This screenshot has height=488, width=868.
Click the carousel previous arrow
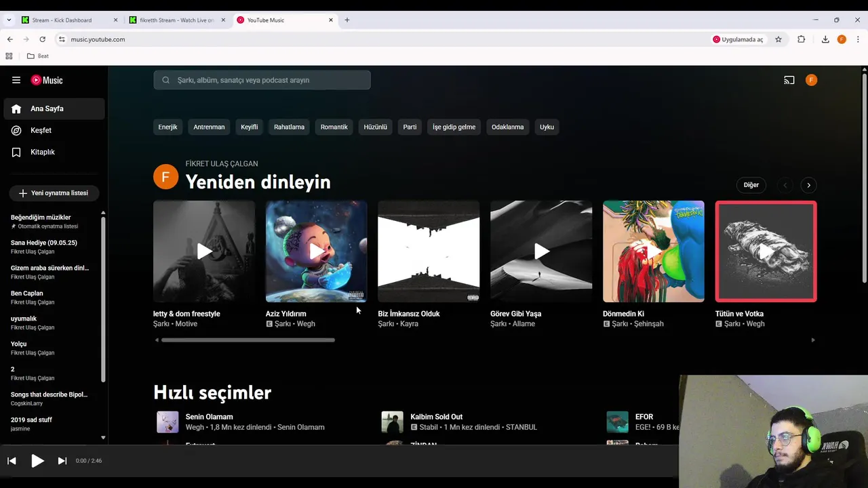(x=785, y=185)
